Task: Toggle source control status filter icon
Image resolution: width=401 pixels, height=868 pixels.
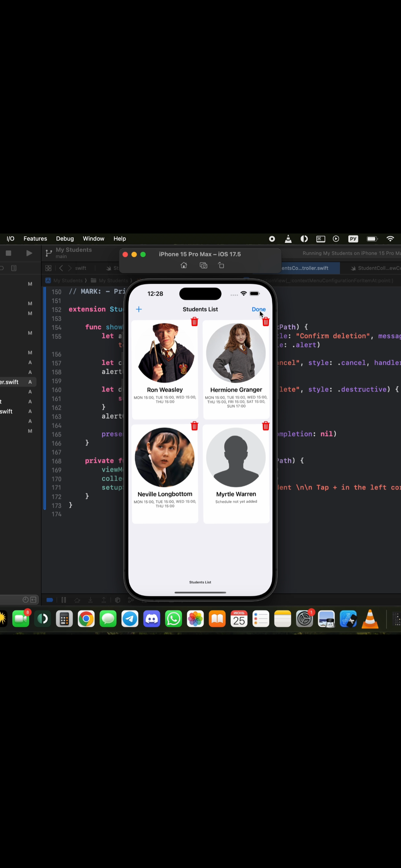Action: (x=33, y=600)
